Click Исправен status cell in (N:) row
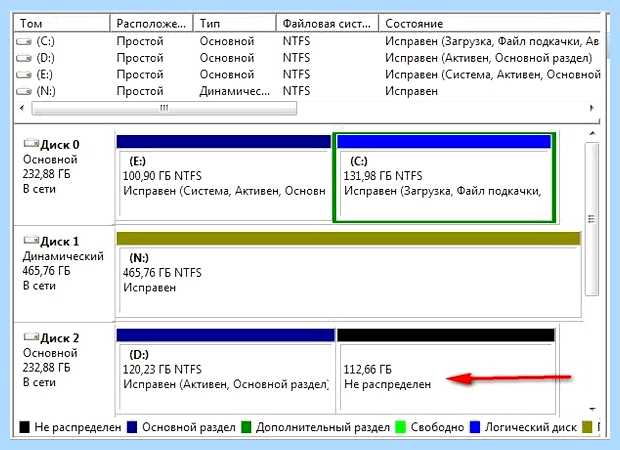Image resolution: width=620 pixels, height=450 pixels. tap(411, 91)
